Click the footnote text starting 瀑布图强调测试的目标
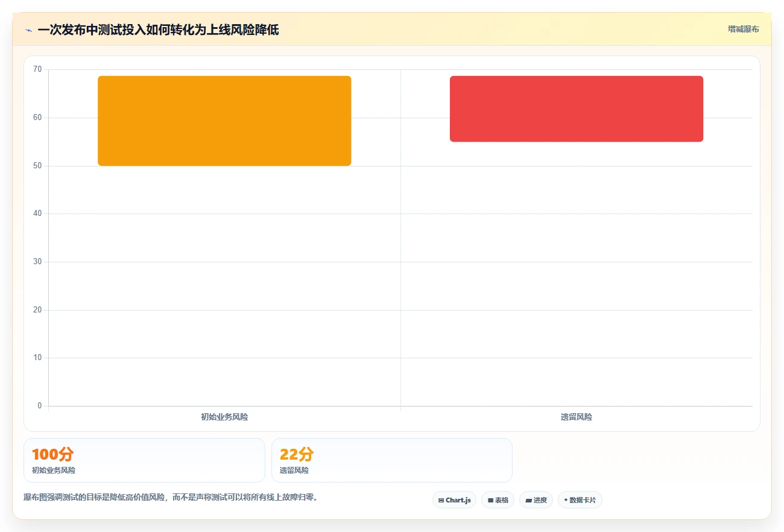The height and width of the screenshot is (532, 784). click(x=171, y=498)
